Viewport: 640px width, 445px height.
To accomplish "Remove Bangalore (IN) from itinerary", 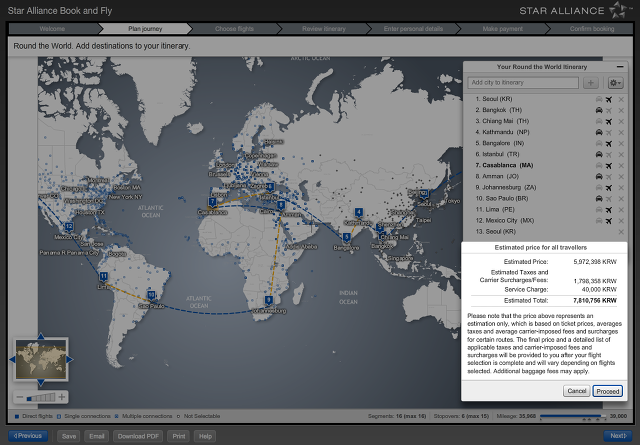I will tap(621, 143).
